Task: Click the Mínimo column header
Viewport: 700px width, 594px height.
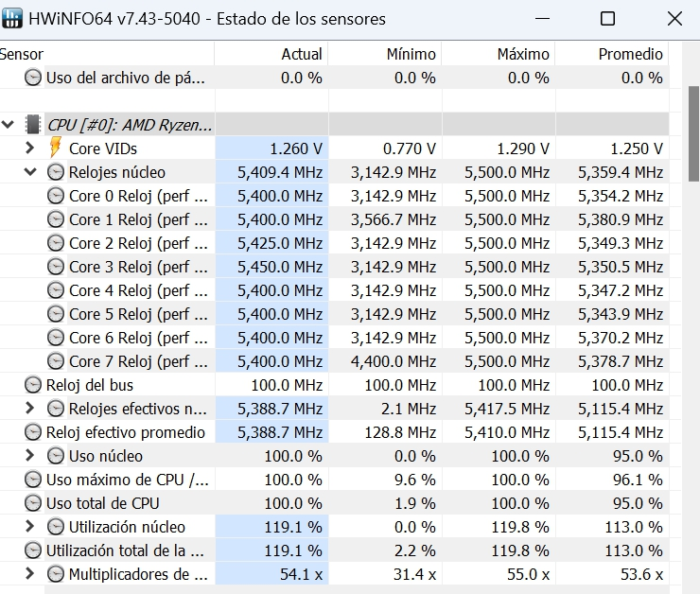Action: (x=385, y=54)
